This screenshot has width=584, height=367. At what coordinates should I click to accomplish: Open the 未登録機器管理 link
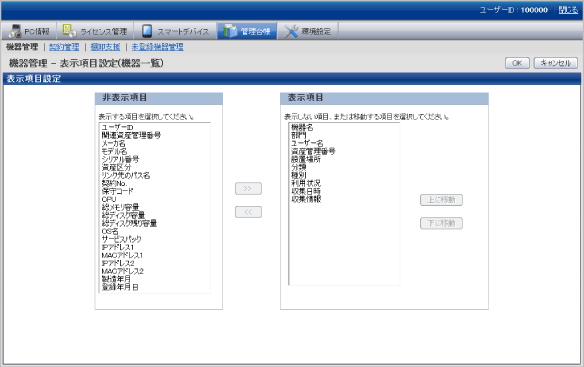[x=158, y=47]
